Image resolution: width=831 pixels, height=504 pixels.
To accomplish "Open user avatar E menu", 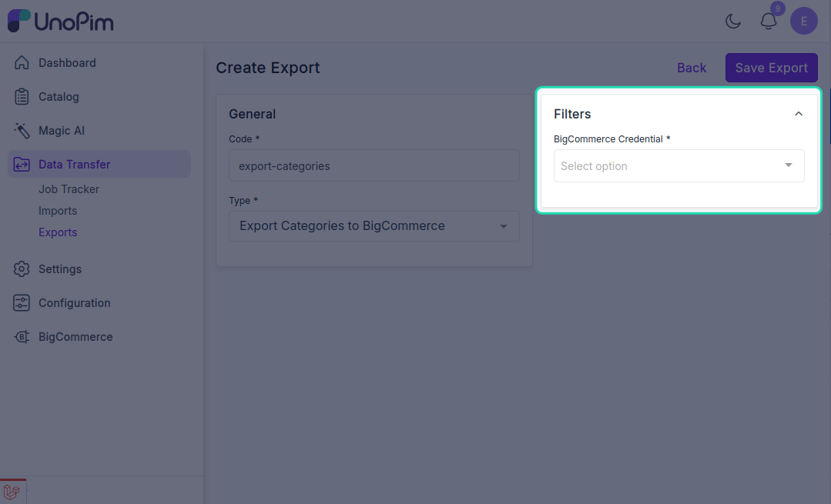I will pyautogui.click(x=804, y=22).
